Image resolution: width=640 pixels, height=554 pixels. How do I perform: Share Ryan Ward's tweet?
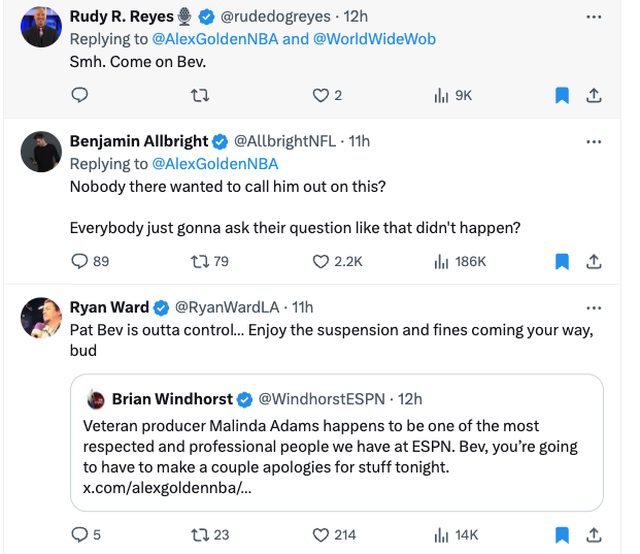tap(593, 535)
